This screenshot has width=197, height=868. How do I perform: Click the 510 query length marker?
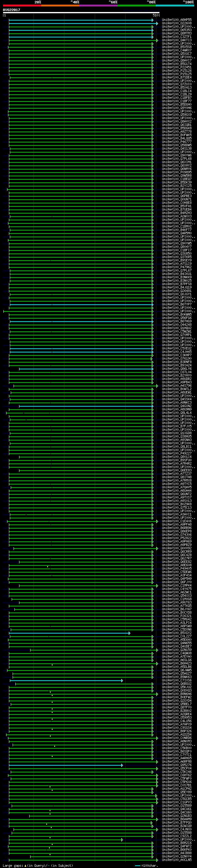coord(155,15)
